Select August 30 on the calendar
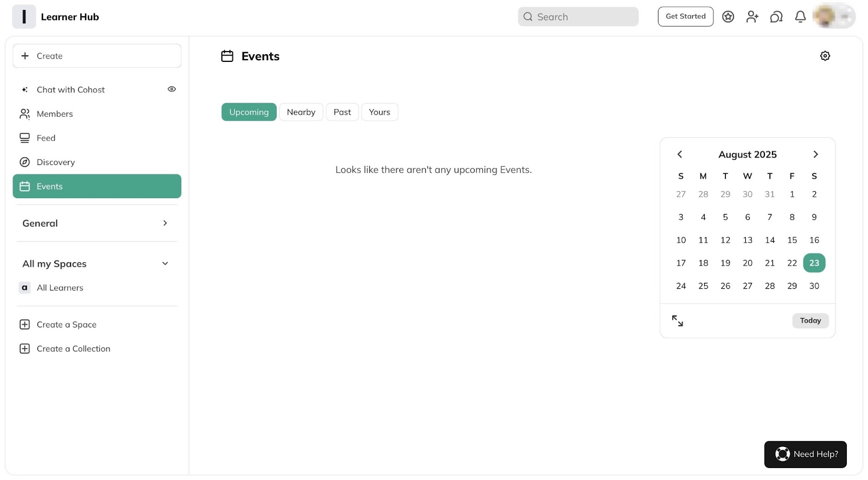Screen dimensions: 868x480 814,286
